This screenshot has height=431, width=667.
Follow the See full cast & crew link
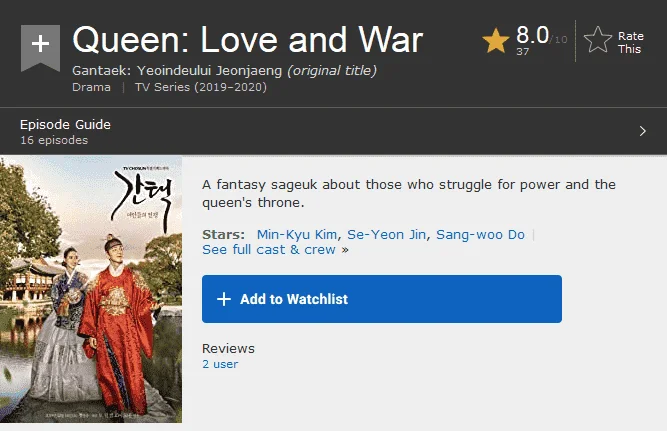[x=269, y=250]
